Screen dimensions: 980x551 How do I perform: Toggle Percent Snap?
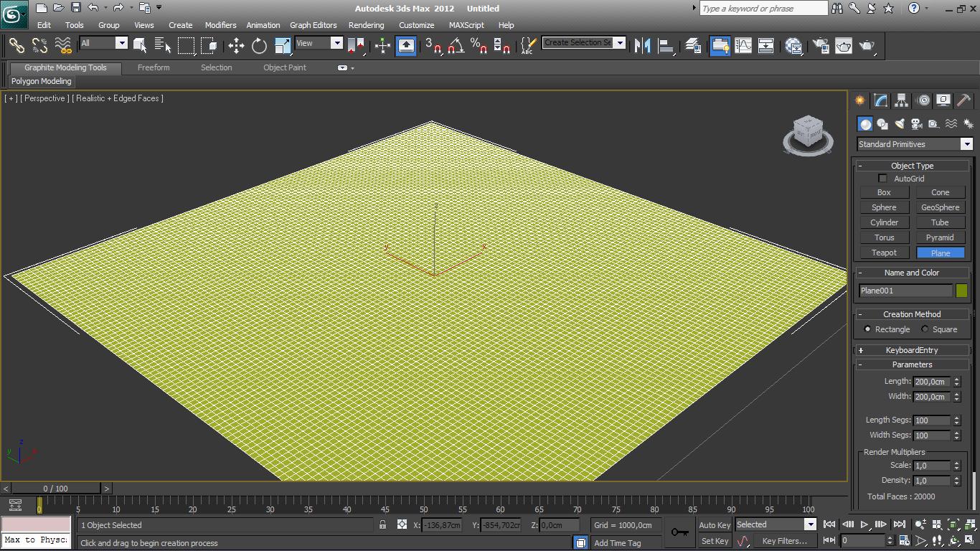click(479, 46)
